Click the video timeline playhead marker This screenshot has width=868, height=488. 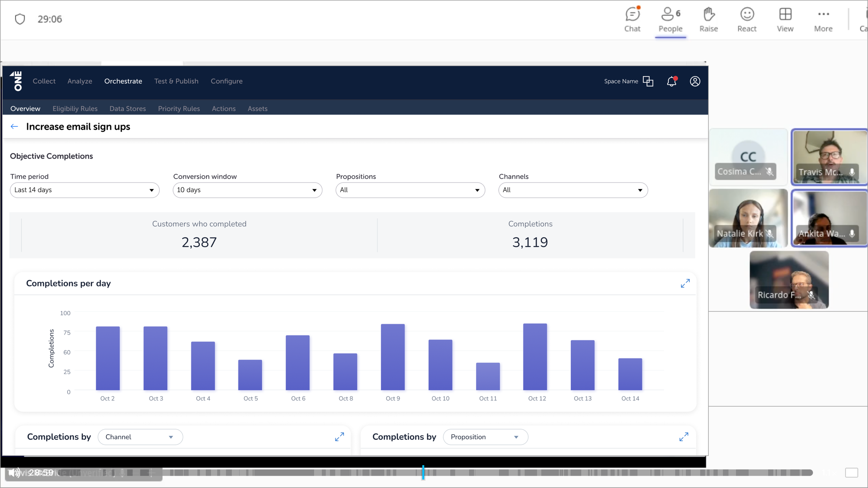click(423, 472)
